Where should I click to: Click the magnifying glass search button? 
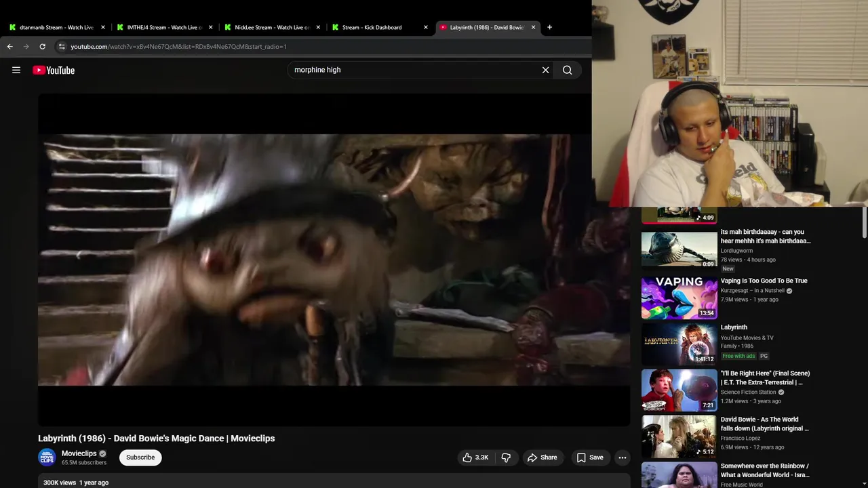coord(568,70)
